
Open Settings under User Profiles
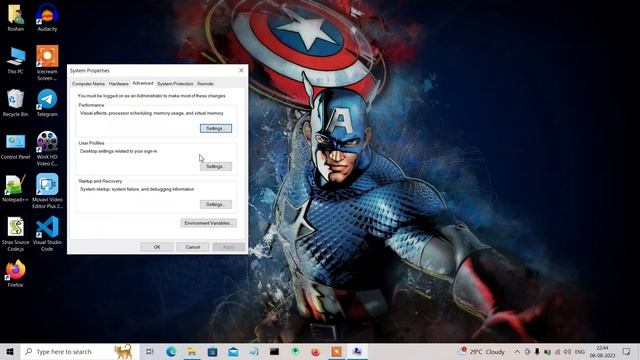tap(216, 167)
